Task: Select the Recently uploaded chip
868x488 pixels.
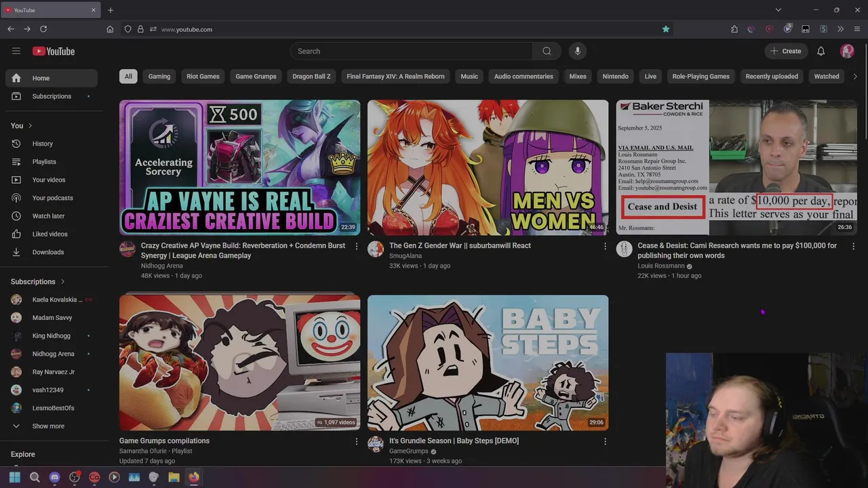Action: pyautogui.click(x=772, y=77)
